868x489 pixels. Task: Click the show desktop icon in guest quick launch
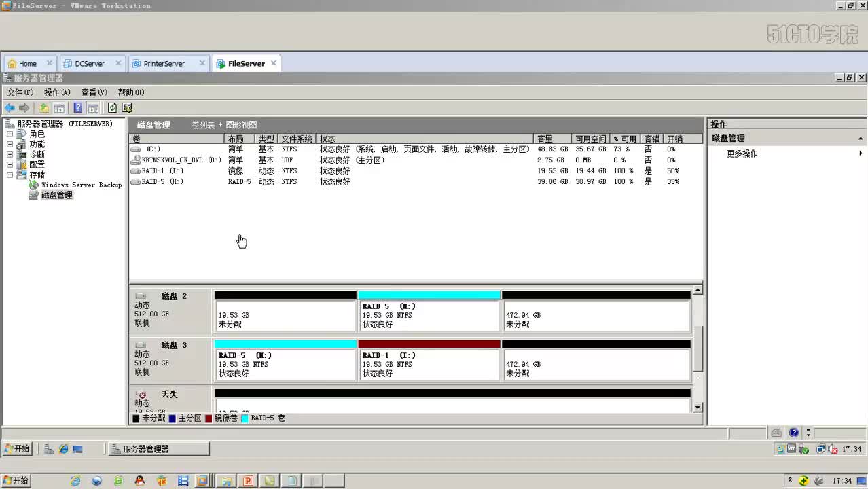(78, 449)
